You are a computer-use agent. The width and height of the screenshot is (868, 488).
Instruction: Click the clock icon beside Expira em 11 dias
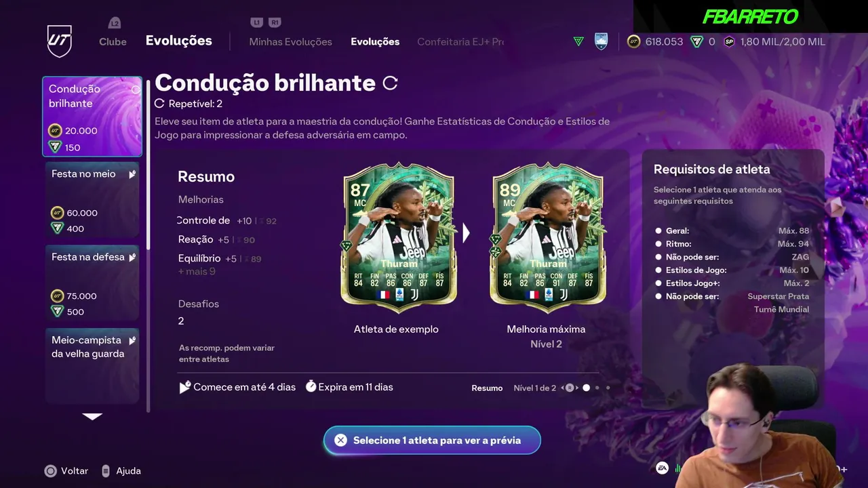(x=311, y=387)
